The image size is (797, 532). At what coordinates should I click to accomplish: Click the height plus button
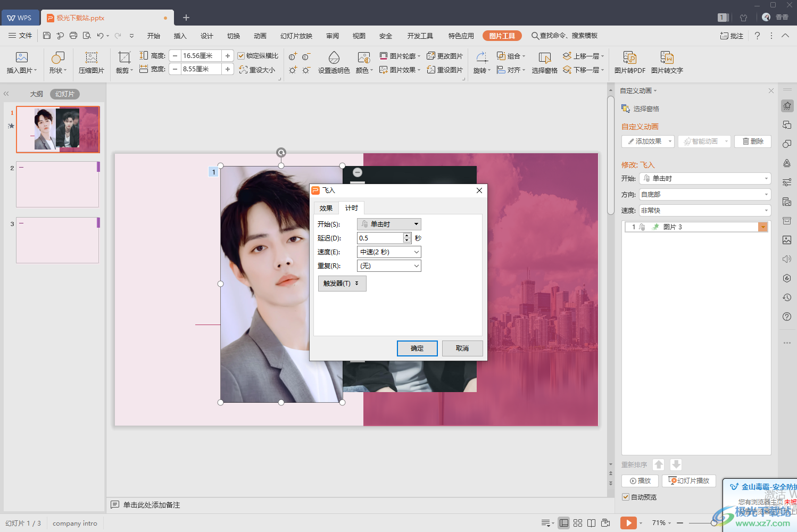coord(228,55)
